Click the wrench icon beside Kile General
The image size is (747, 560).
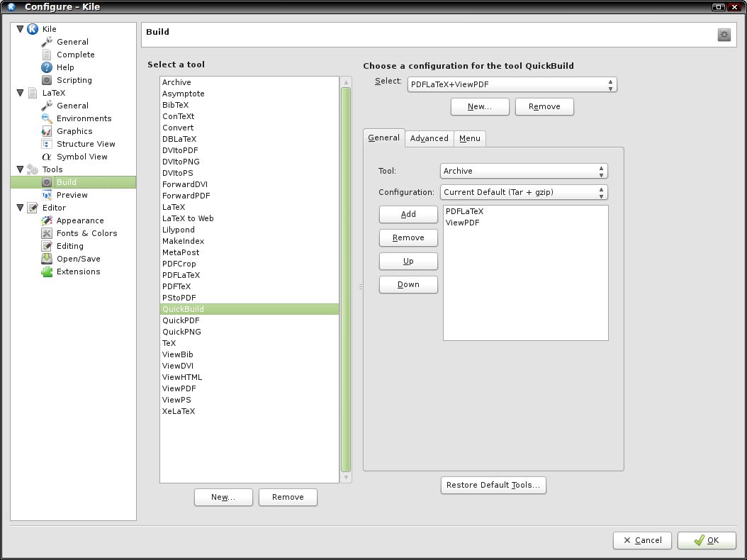point(47,42)
